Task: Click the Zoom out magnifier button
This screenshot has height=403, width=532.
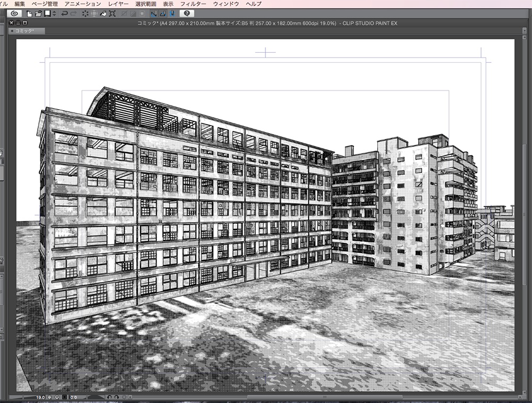Action: point(49,397)
